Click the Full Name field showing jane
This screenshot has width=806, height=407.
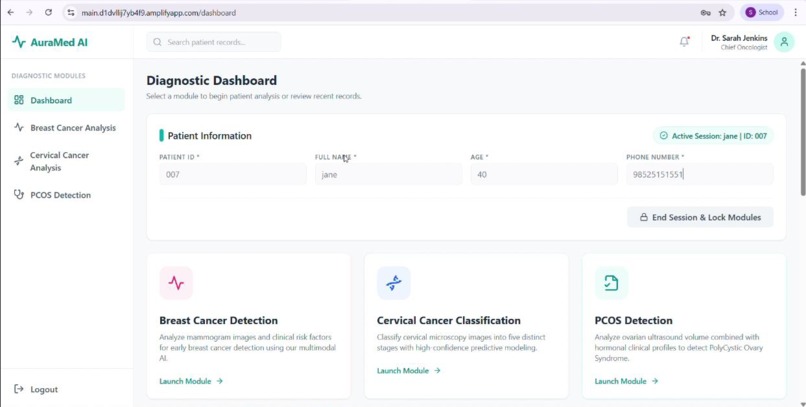[388, 174]
